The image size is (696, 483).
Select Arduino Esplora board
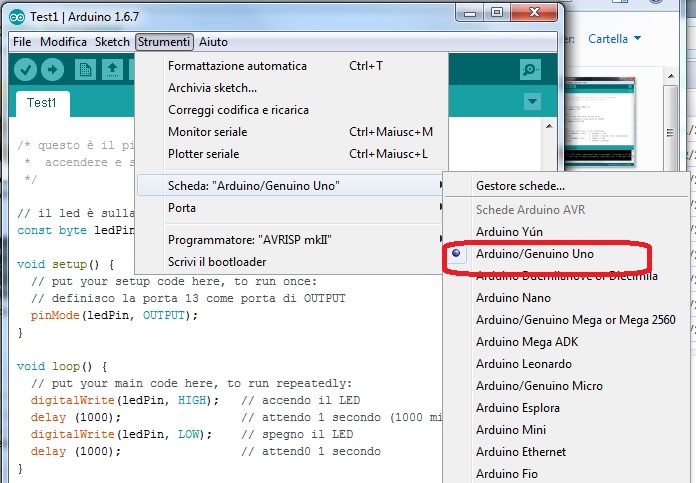[567, 408]
